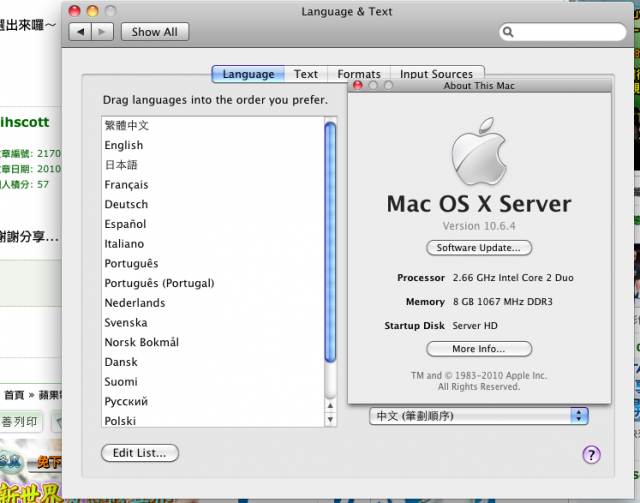Switch to the Language tab
Image resolution: width=640 pixels, height=503 pixels.
(248, 74)
